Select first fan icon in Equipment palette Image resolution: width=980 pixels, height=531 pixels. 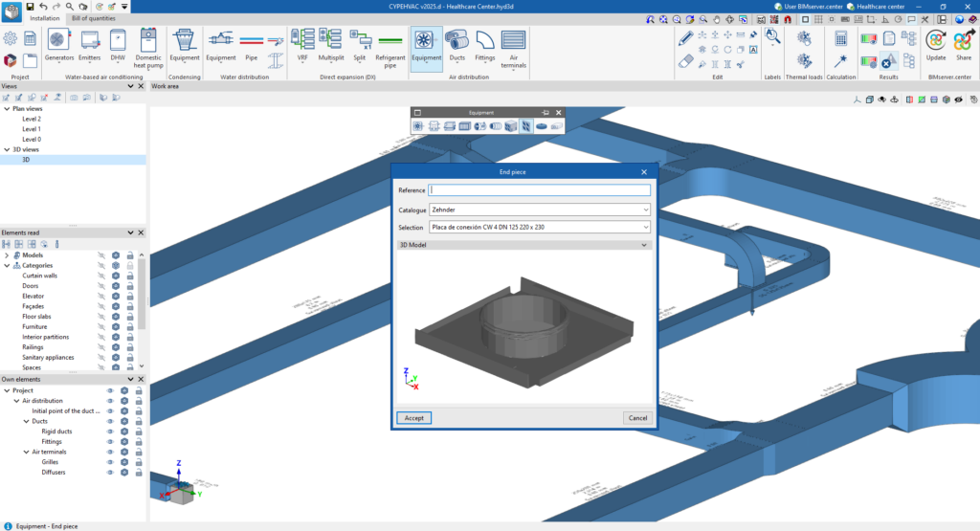pos(417,126)
